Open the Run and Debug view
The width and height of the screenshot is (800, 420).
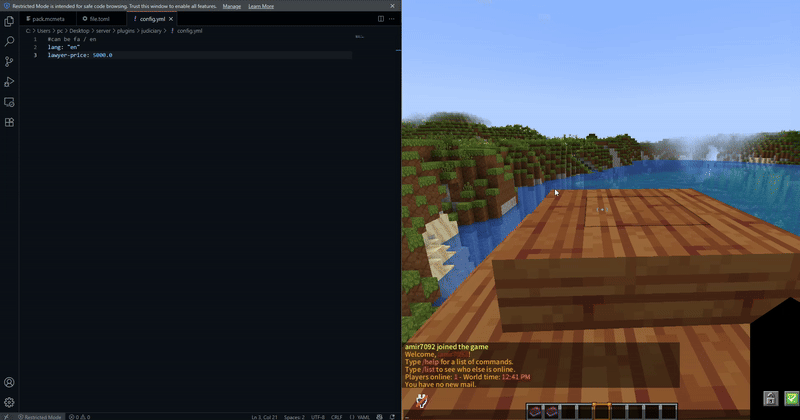9,82
